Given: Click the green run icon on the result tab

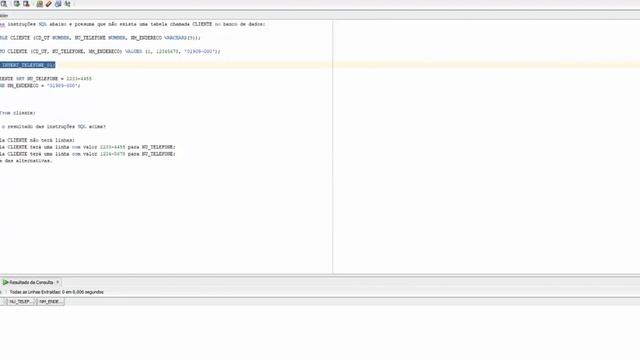Looking at the screenshot, I should (x=5, y=282).
